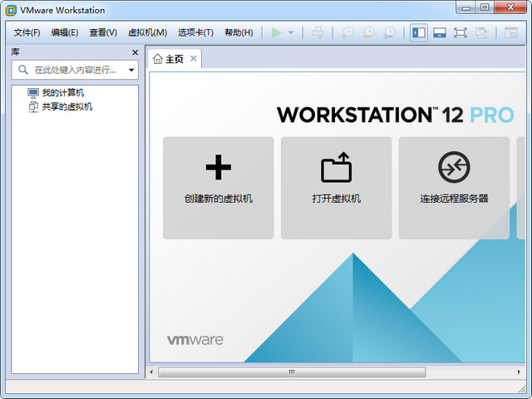Switch to the 主页 home tab
The width and height of the screenshot is (532, 399).
(x=169, y=59)
